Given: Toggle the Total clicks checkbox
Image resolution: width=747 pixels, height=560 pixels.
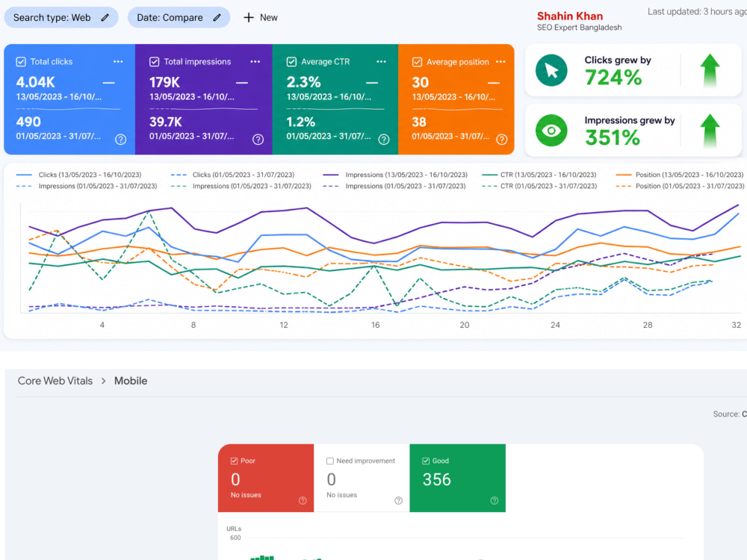Looking at the screenshot, I should click(x=21, y=61).
